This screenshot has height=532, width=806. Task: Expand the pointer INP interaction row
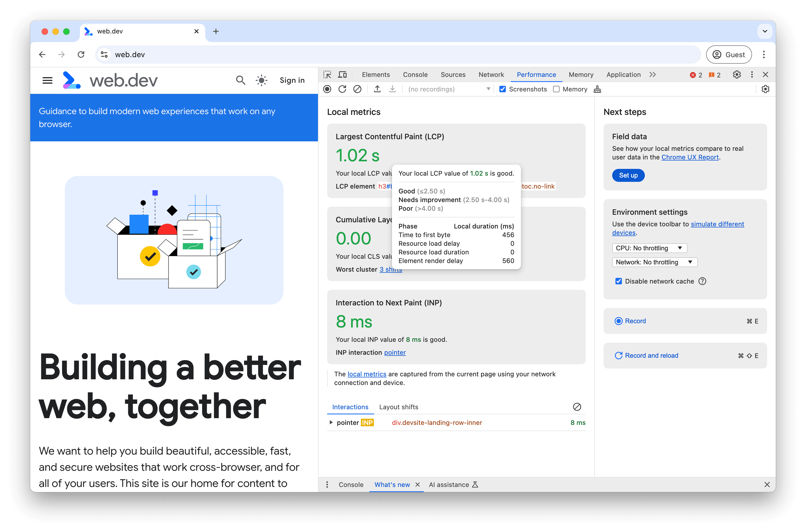click(331, 422)
